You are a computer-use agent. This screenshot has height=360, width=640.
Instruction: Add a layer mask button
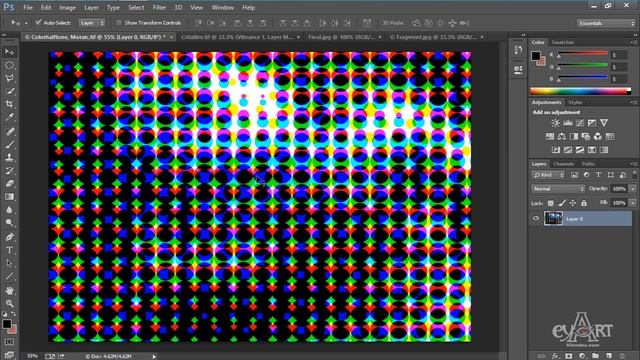[569, 356]
